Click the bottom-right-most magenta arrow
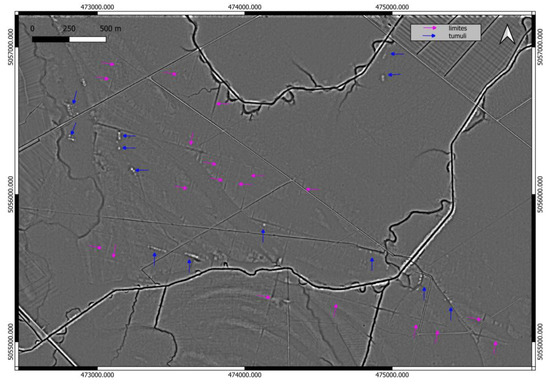The width and height of the screenshot is (550, 385). pos(495,347)
